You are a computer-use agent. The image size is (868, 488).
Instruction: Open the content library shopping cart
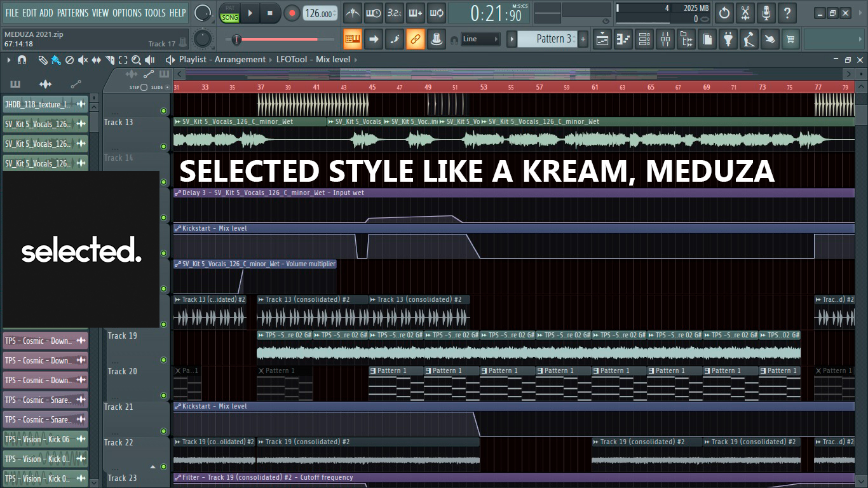790,39
